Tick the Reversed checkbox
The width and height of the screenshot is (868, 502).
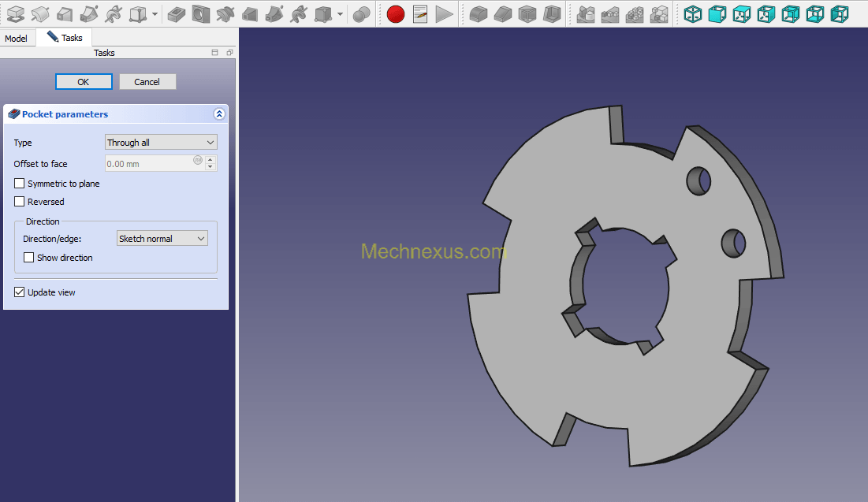point(20,202)
